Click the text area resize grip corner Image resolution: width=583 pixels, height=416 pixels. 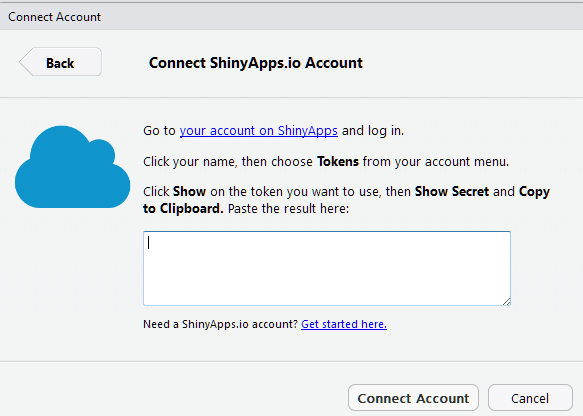506,301
